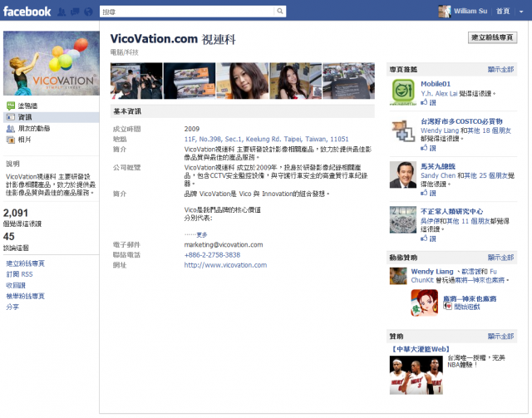Click 建立粉絲專頁 button at top right
Viewport: 532px width, 418px height.
click(x=492, y=37)
